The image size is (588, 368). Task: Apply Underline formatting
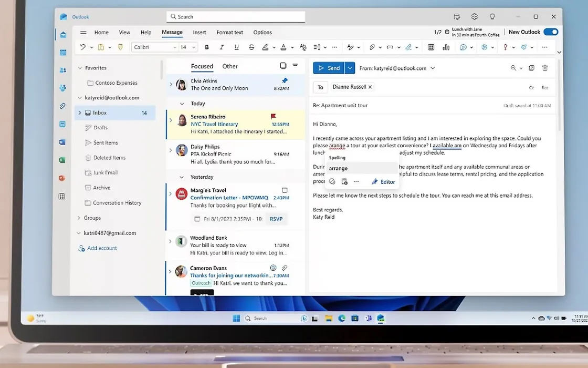(x=236, y=47)
